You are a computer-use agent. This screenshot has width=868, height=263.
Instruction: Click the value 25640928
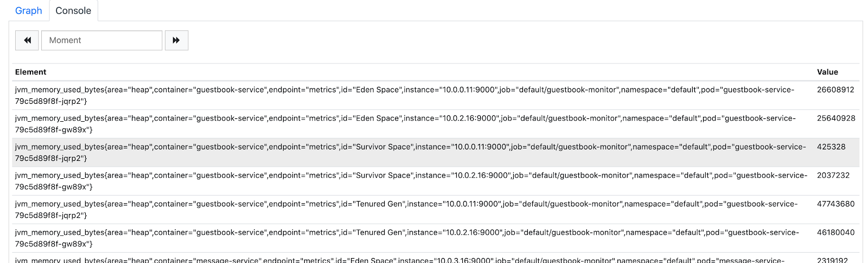click(835, 118)
